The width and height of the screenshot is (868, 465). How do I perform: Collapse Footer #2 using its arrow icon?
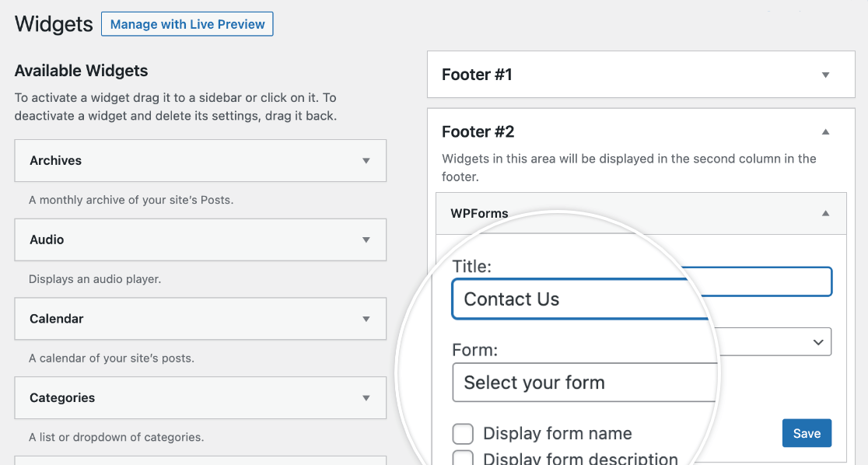click(826, 131)
